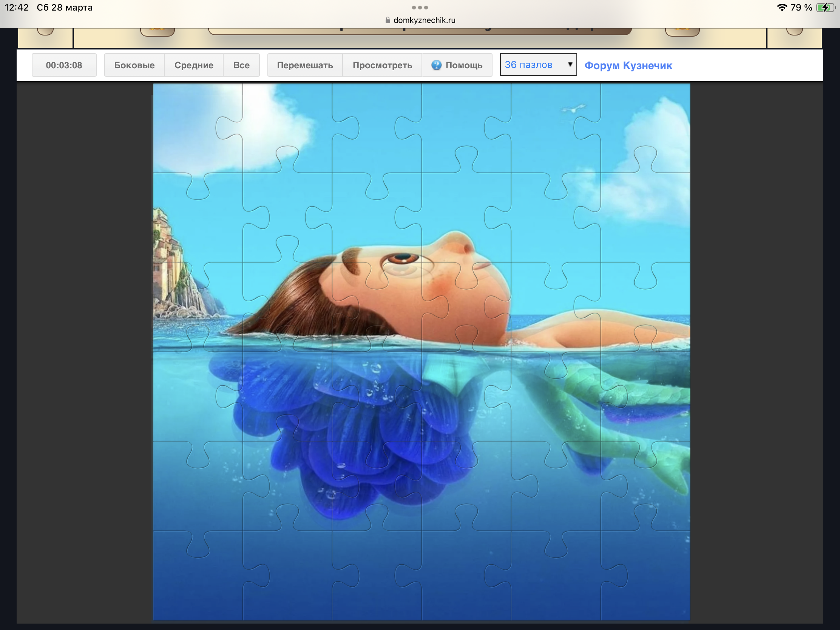The width and height of the screenshot is (840, 630).
Task: Tap the Wi-Fi status icon
Action: [x=781, y=8]
